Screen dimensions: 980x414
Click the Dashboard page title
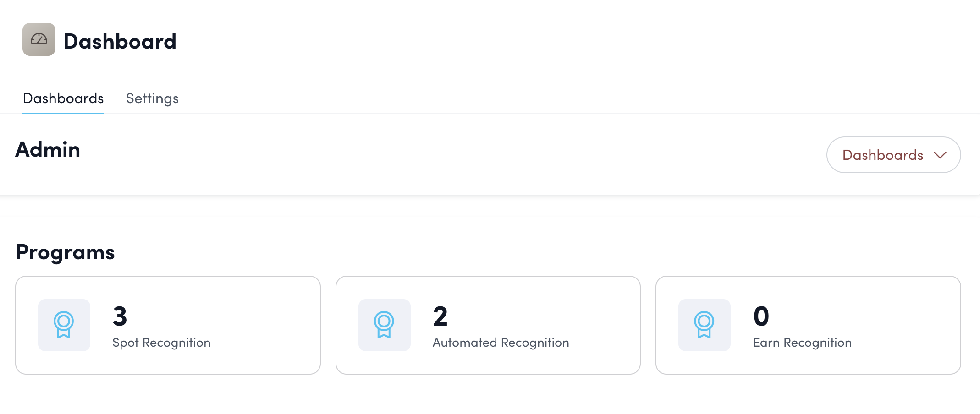point(120,41)
